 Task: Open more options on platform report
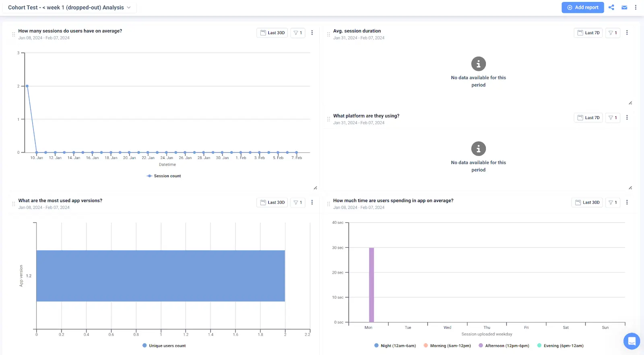point(627,118)
